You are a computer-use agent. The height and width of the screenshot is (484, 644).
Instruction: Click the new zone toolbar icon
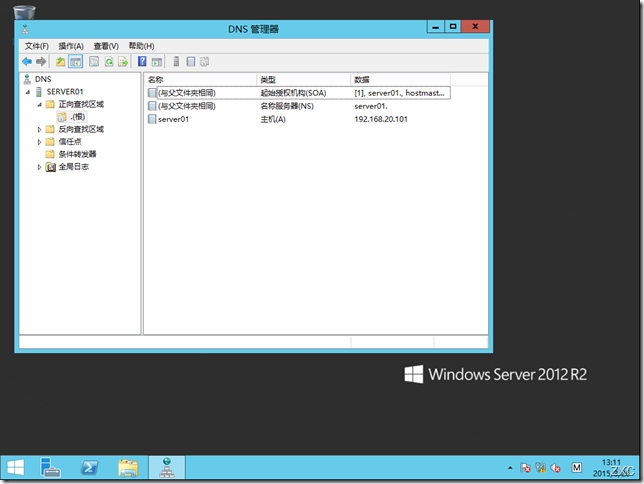pos(204,62)
